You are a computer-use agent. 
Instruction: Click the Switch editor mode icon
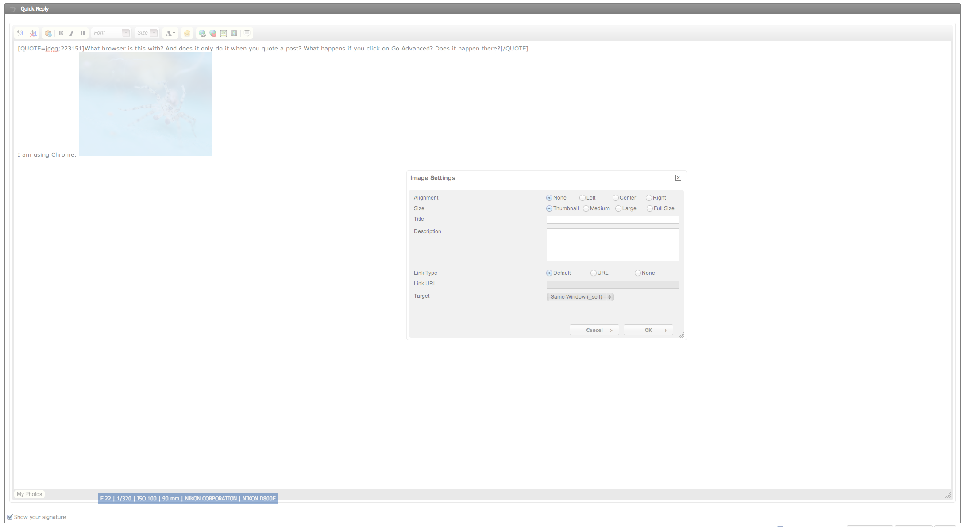(x=20, y=33)
